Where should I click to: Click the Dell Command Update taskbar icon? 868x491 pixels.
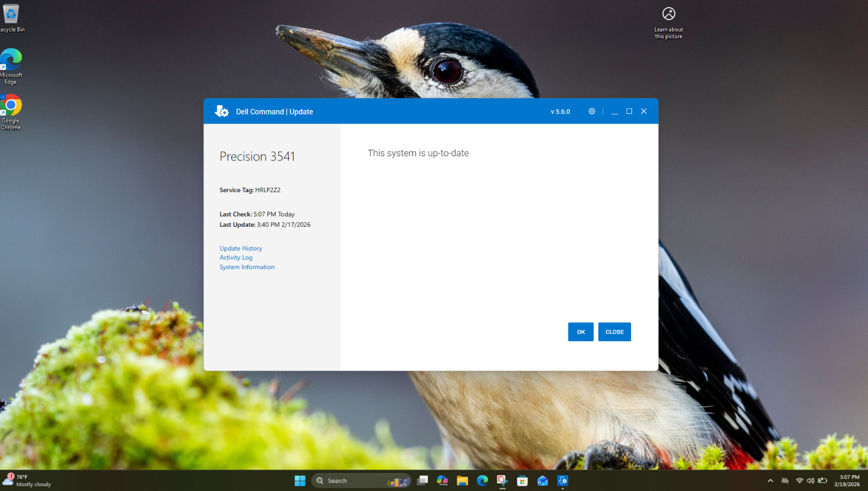(x=563, y=481)
